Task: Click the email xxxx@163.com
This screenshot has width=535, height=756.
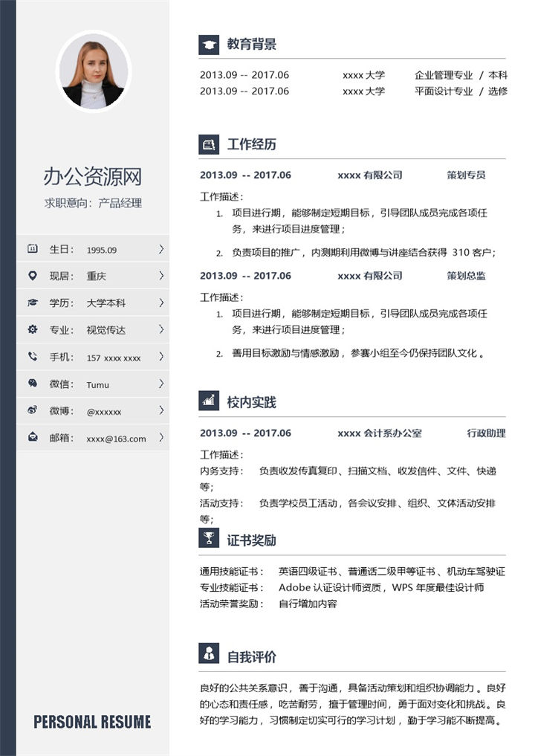Action: 116,439
